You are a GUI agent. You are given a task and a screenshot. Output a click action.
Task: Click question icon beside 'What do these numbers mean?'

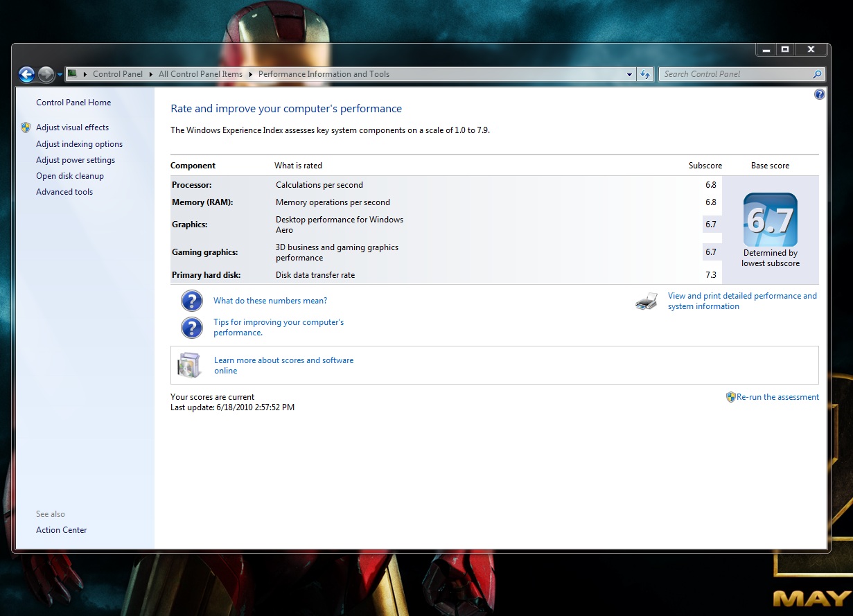click(192, 301)
